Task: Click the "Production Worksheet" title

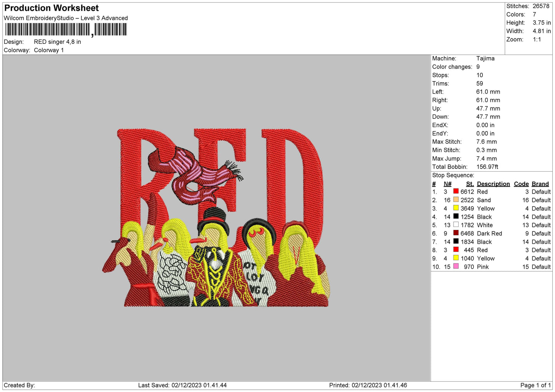Action: [x=51, y=8]
